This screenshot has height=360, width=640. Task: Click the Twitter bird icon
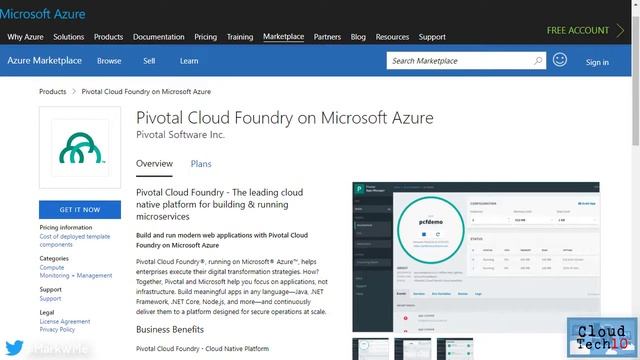tap(14, 348)
